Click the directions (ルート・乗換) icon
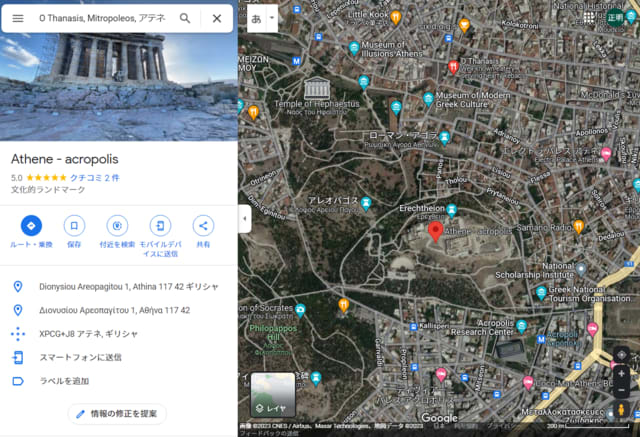640x437 pixels. click(x=31, y=225)
